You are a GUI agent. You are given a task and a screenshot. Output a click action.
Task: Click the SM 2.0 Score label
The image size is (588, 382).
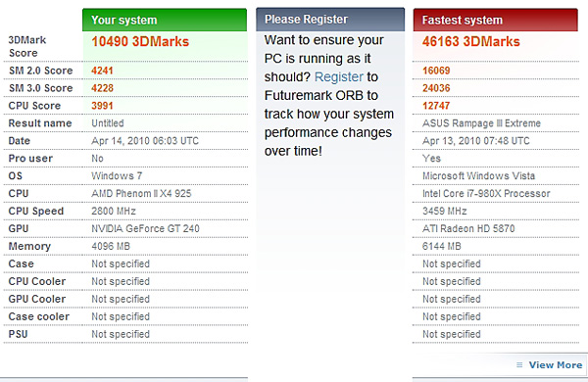coord(40,71)
